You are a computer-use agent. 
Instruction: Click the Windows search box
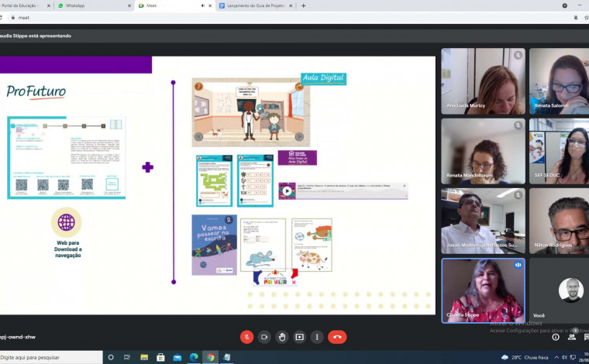(x=50, y=357)
